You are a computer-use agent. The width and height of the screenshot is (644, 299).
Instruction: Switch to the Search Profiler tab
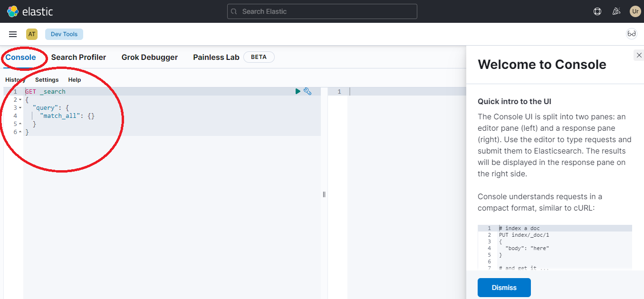click(78, 57)
